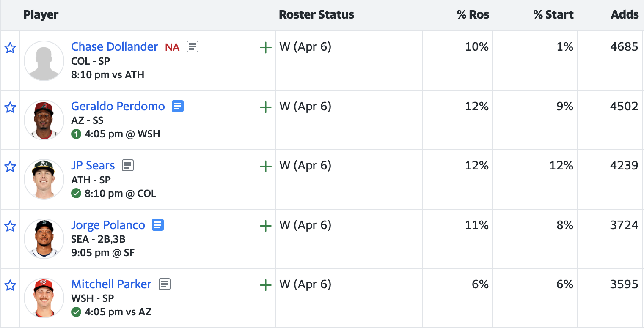Screen dimensions: 644x328
Task: Open player notes icon for Mitchell Parker
Action: [x=165, y=284]
